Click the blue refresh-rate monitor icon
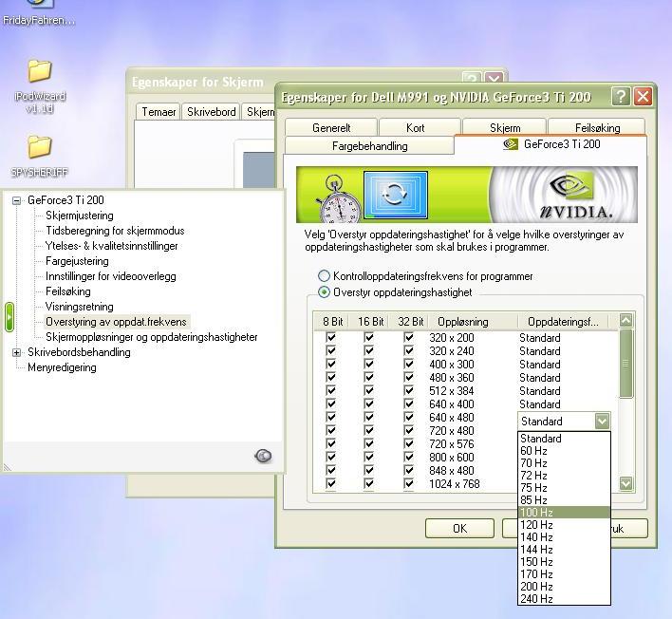Viewport: 672px width, 619px height. [395, 195]
